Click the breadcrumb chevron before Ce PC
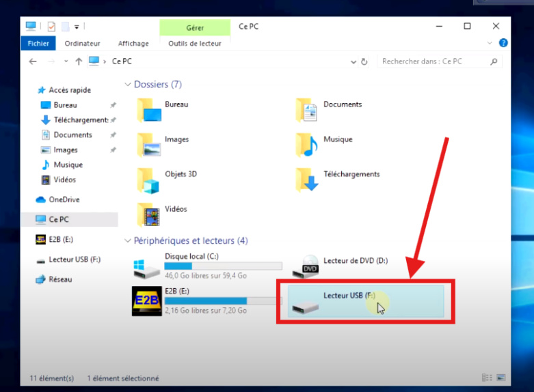This screenshot has height=392, width=534. 105,62
